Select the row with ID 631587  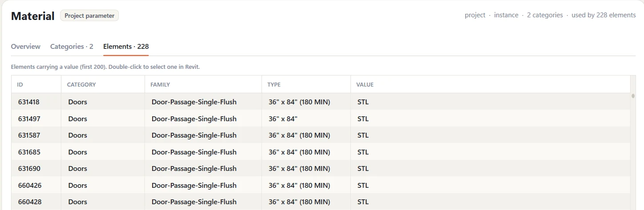(x=321, y=135)
